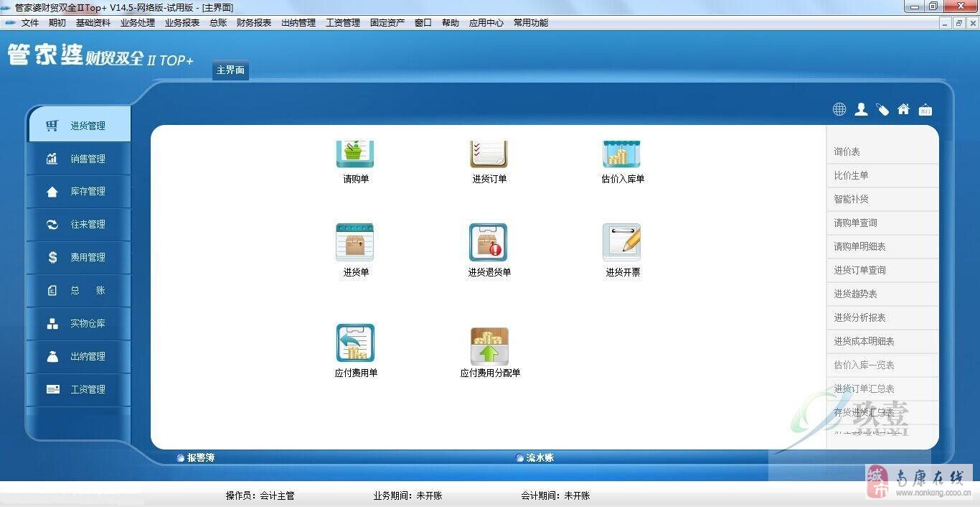Open the 报警簿 at the bottom
980x507 pixels.
[x=198, y=457]
